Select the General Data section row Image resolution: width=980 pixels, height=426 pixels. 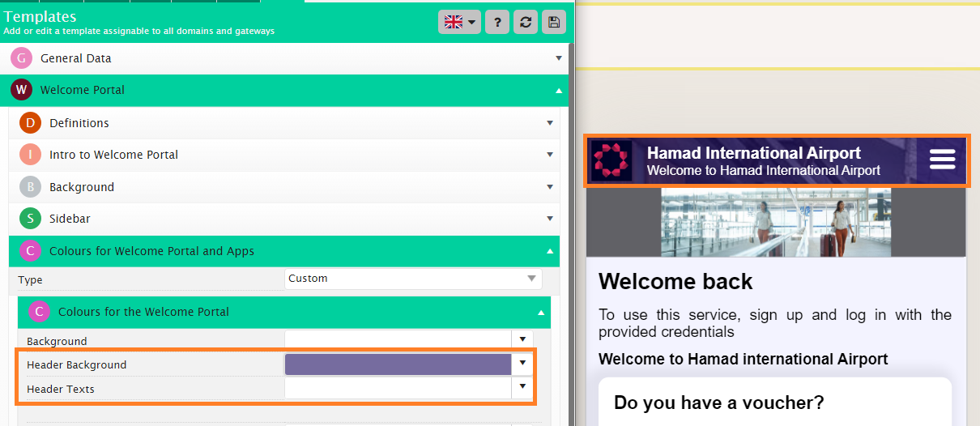point(283,58)
